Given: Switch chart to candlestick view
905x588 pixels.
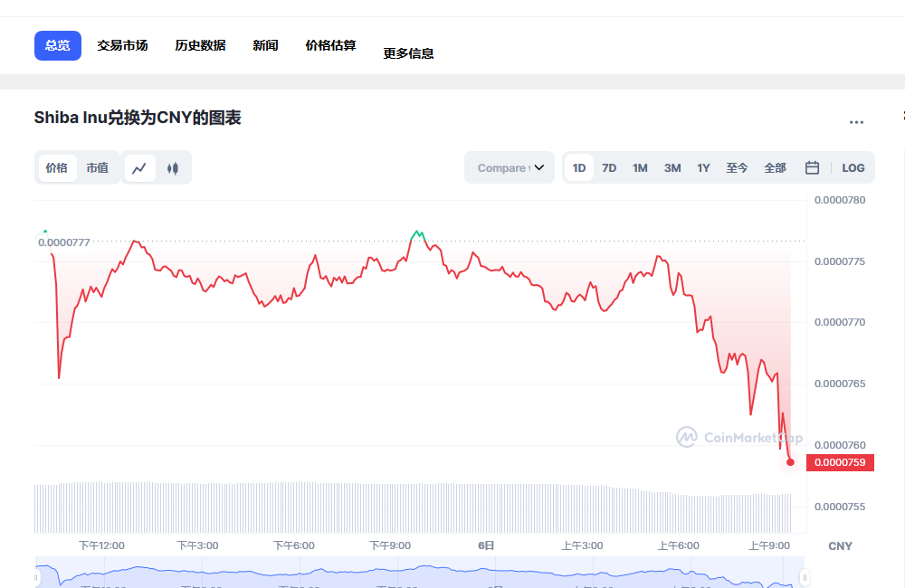Looking at the screenshot, I should tap(173, 167).
